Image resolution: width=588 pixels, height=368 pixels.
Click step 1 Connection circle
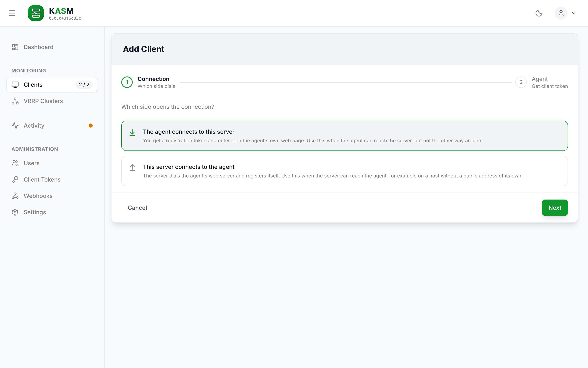127,82
